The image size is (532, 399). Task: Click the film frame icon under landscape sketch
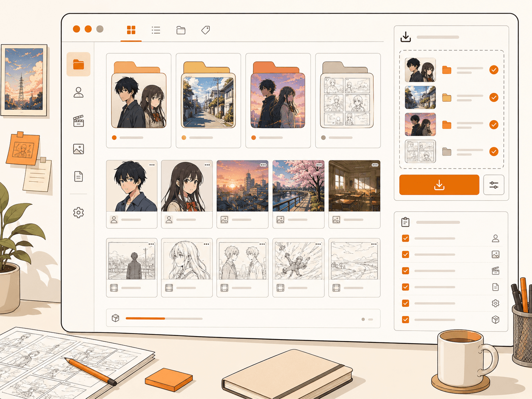(x=336, y=288)
